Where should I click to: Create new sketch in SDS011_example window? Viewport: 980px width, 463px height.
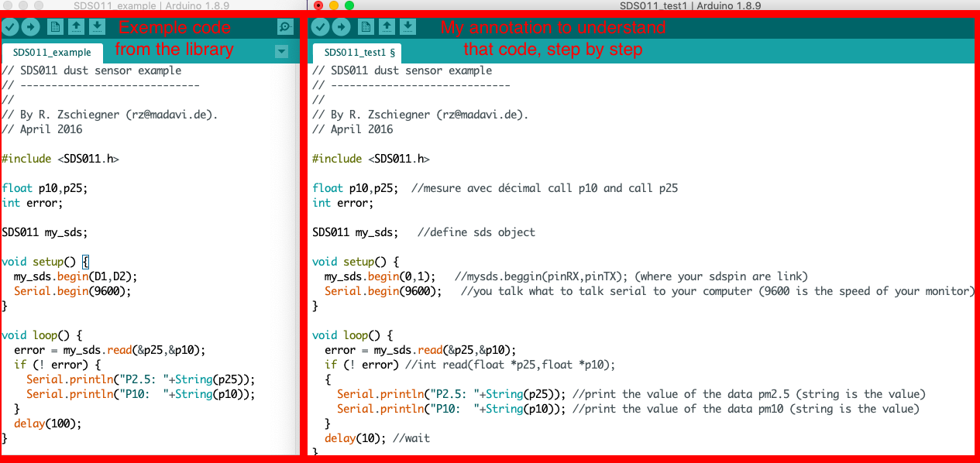point(55,28)
